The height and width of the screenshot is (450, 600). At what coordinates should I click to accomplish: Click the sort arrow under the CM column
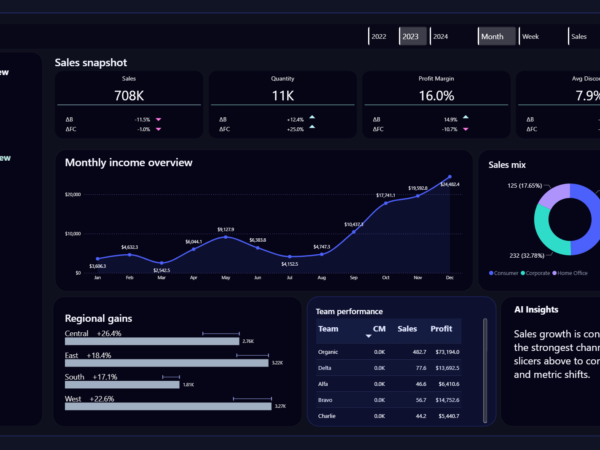click(368, 336)
